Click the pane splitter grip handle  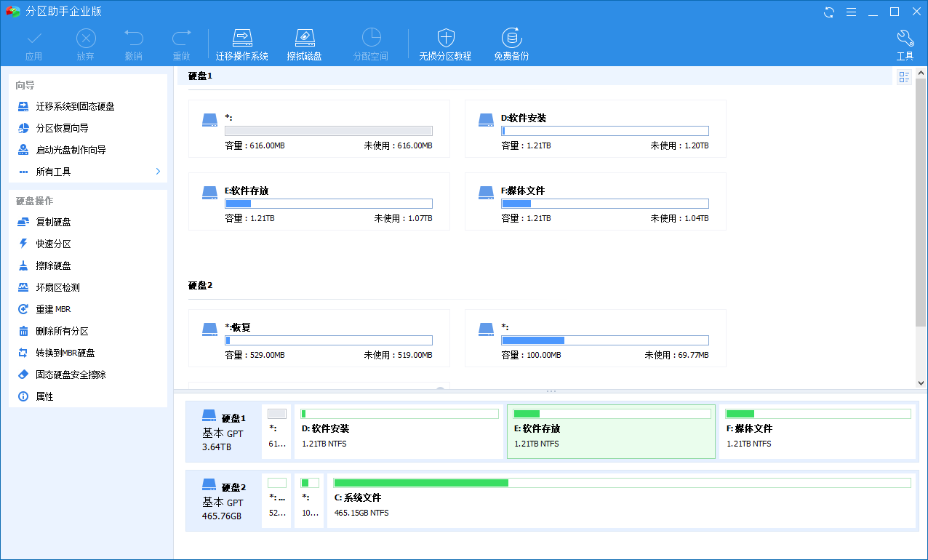(x=551, y=391)
